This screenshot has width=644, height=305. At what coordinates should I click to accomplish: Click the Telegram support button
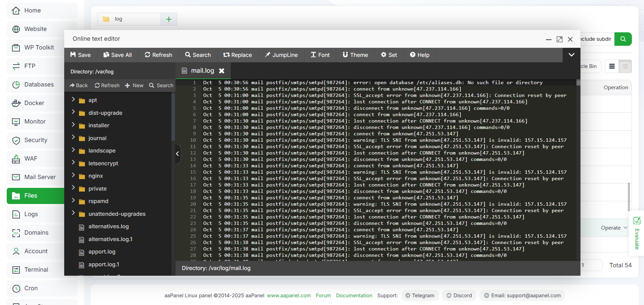click(x=420, y=296)
